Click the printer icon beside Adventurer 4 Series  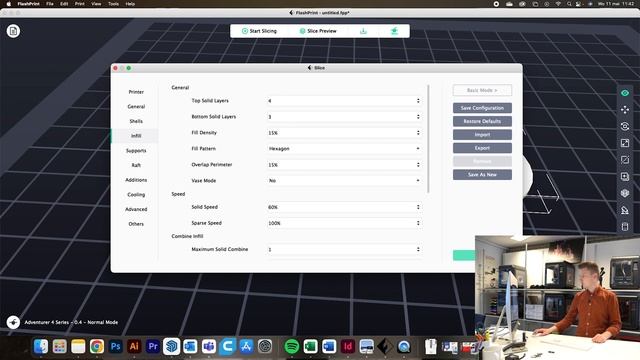pyautogui.click(x=13, y=322)
